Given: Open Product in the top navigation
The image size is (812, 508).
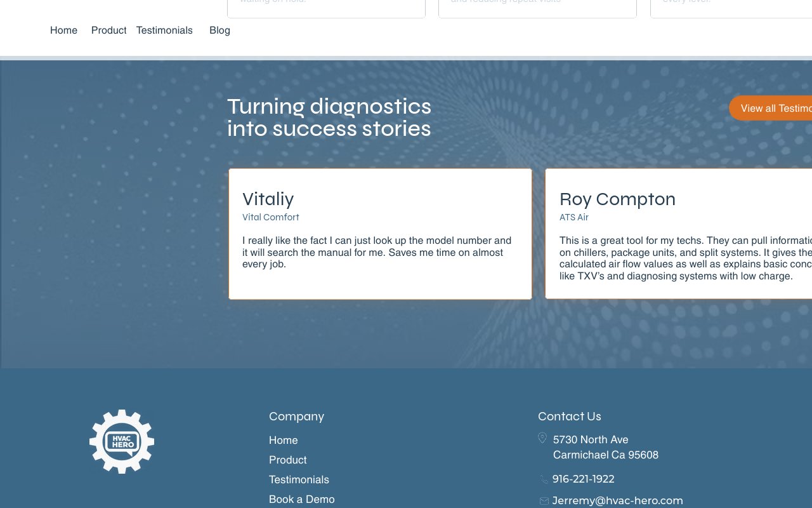Looking at the screenshot, I should point(108,30).
